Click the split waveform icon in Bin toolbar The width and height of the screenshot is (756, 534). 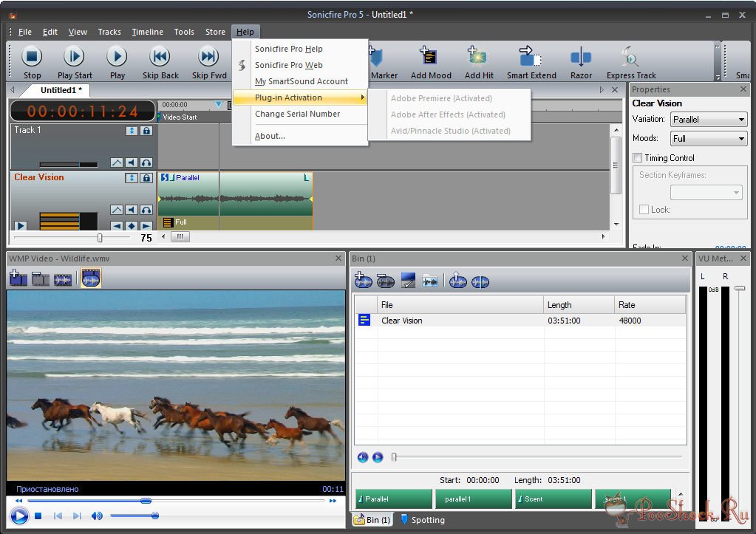tap(480, 281)
